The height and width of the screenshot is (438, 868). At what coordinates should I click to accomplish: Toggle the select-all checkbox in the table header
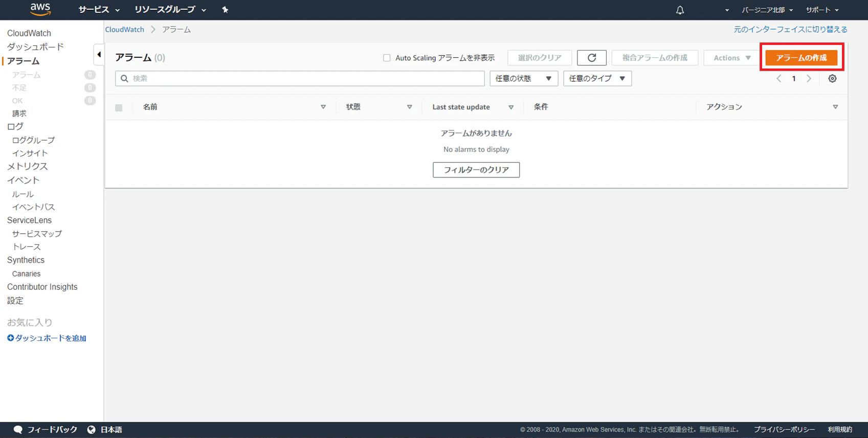click(119, 108)
